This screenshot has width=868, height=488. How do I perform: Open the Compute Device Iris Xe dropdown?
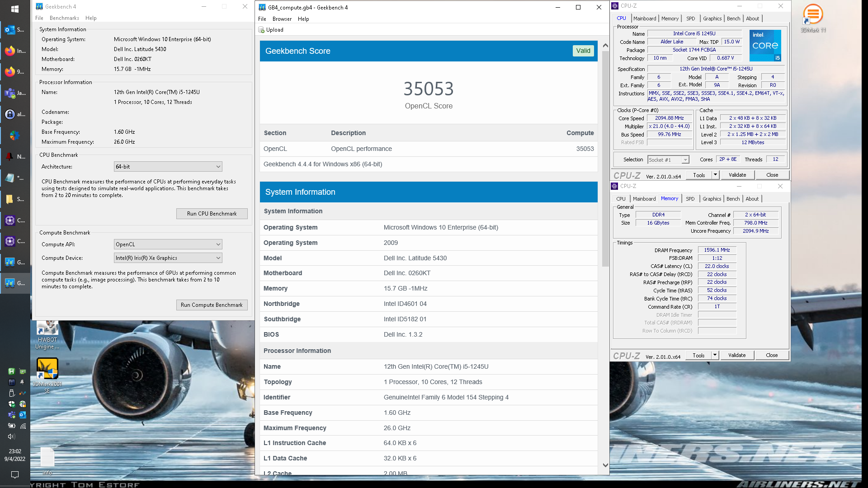[x=168, y=258]
